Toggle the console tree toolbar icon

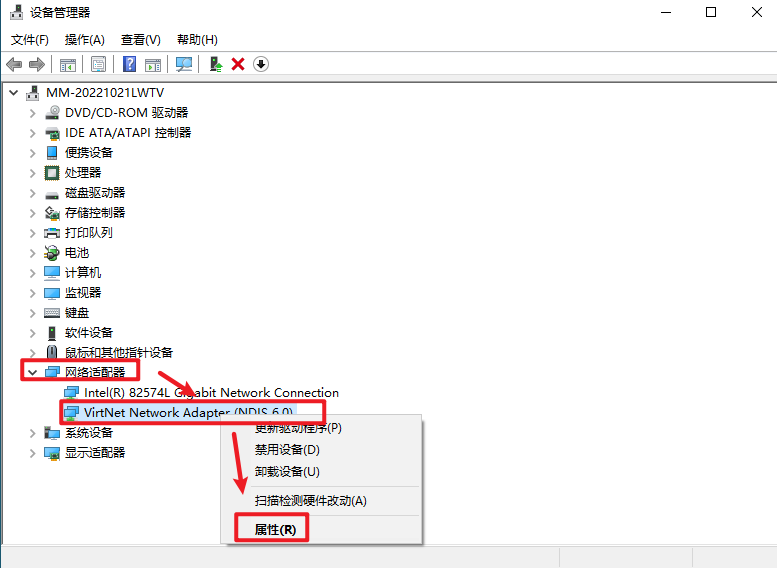click(68, 64)
